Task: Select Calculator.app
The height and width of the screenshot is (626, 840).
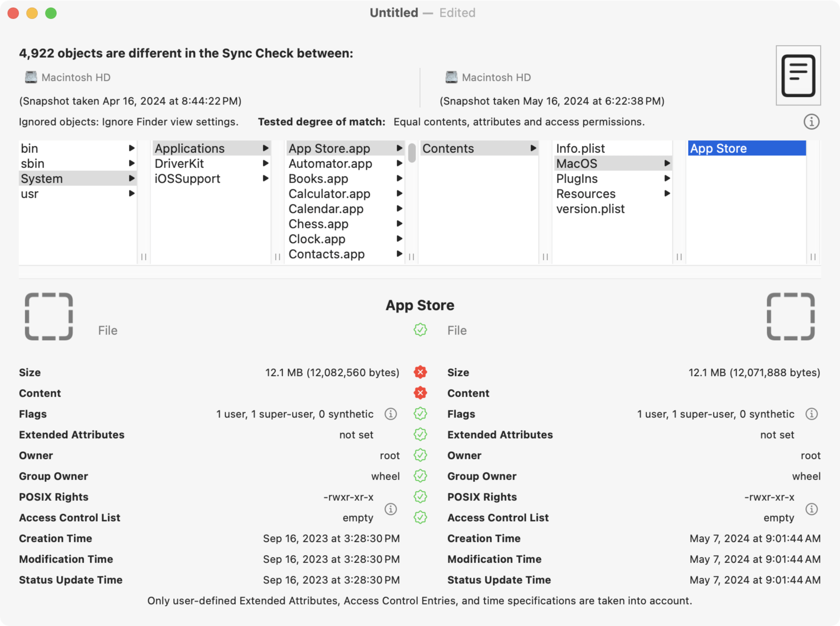Action: click(346, 194)
